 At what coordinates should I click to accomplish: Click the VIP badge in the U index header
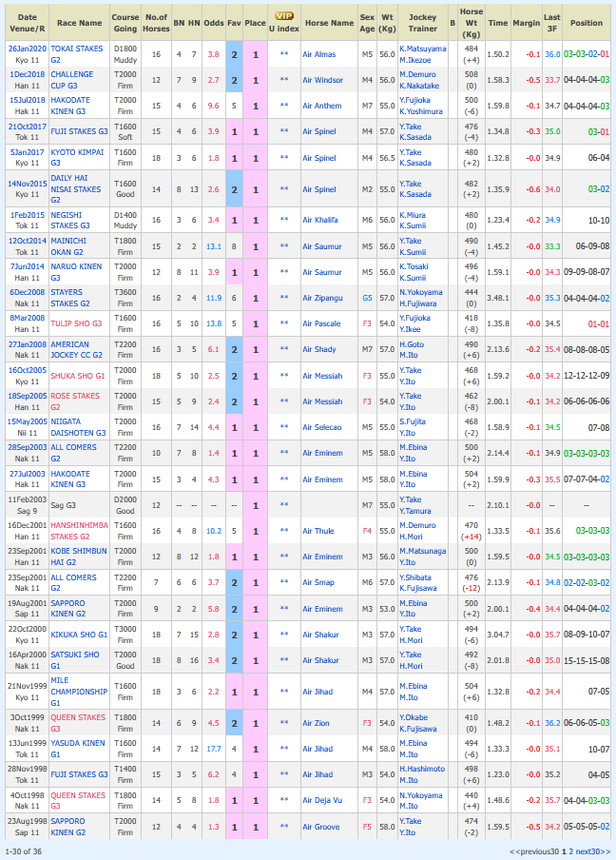284,16
